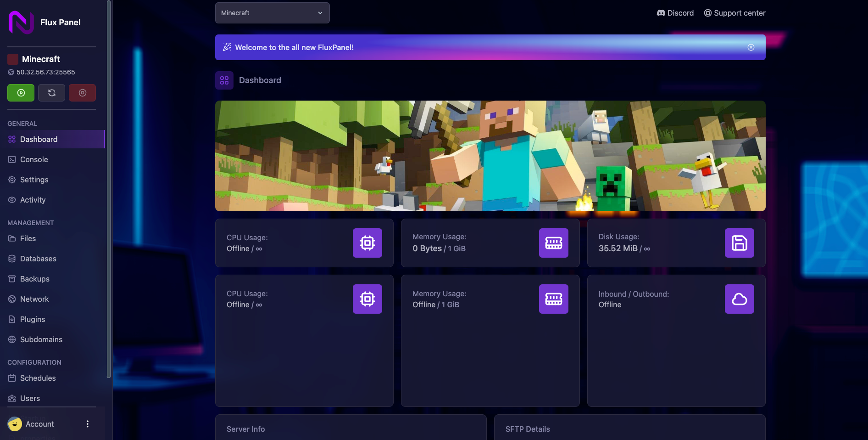Click the Minecraft server name in sidebar
This screenshot has height=440, width=868.
point(41,59)
